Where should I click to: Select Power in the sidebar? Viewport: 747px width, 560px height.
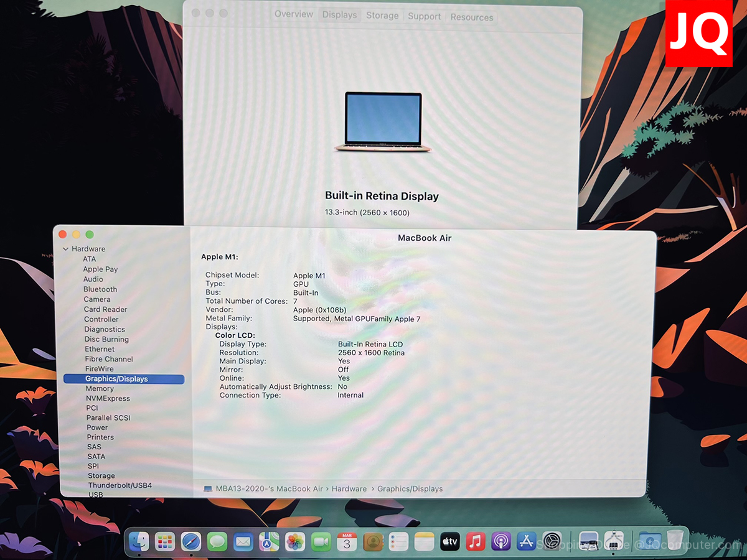click(x=97, y=427)
